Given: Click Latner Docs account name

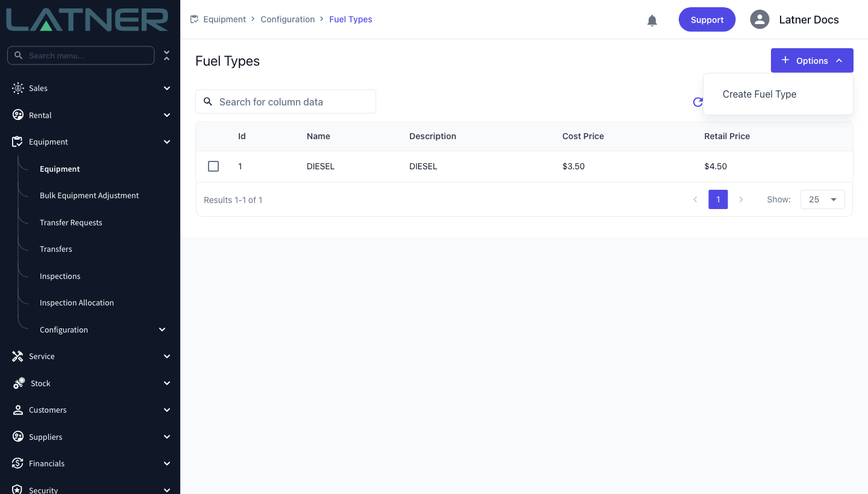Looking at the screenshot, I should point(809,19).
